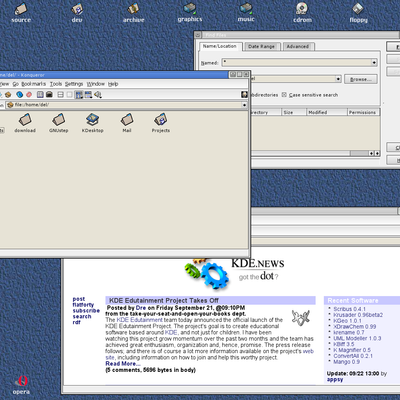Open the K Magnifier 0.5 link

[352, 350]
